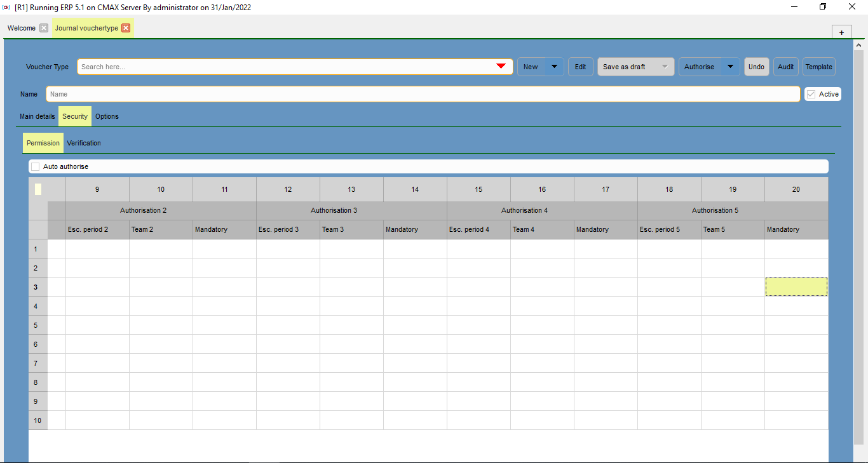Open the Options tab
Image resolution: width=868 pixels, height=463 pixels.
pyautogui.click(x=107, y=116)
